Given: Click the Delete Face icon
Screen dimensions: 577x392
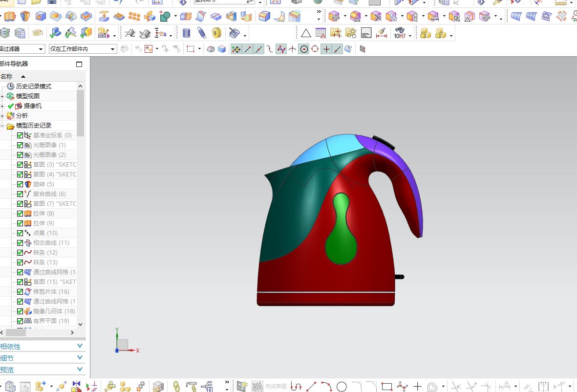Looking at the screenshot, I should click(x=376, y=17).
